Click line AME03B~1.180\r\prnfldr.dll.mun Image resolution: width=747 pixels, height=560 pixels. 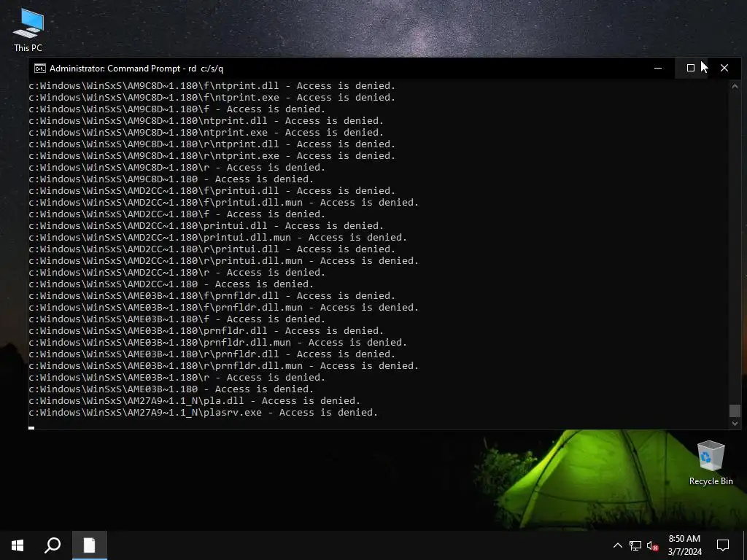tap(223, 366)
